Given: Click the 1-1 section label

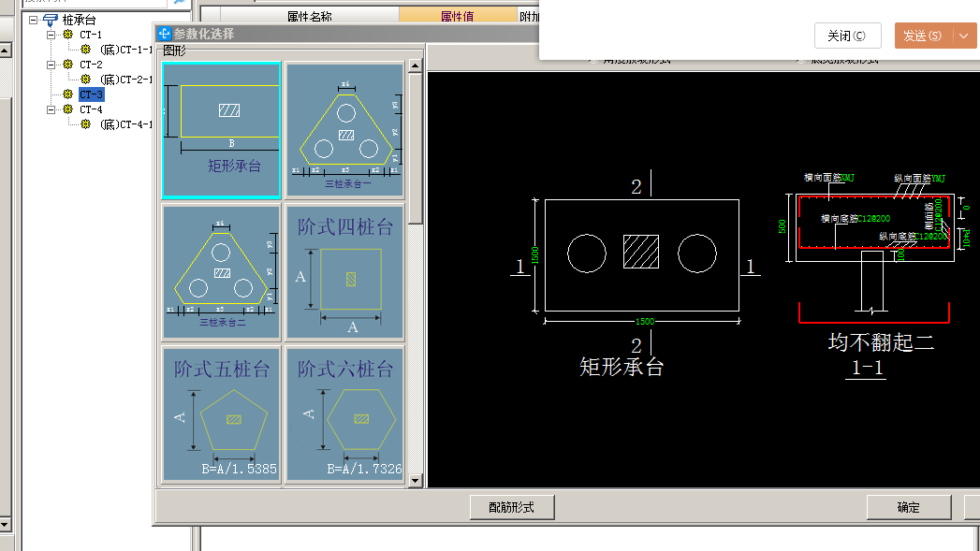Looking at the screenshot, I should pos(868,368).
